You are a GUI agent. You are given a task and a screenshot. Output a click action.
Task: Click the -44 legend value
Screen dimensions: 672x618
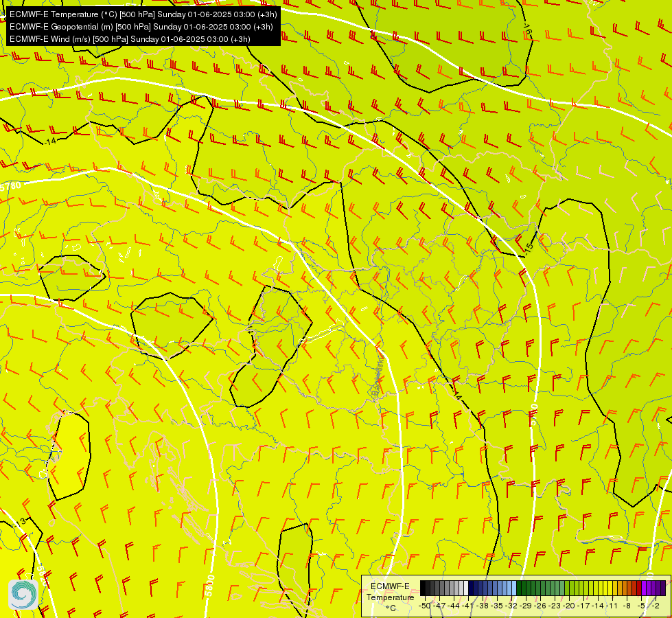click(x=454, y=606)
